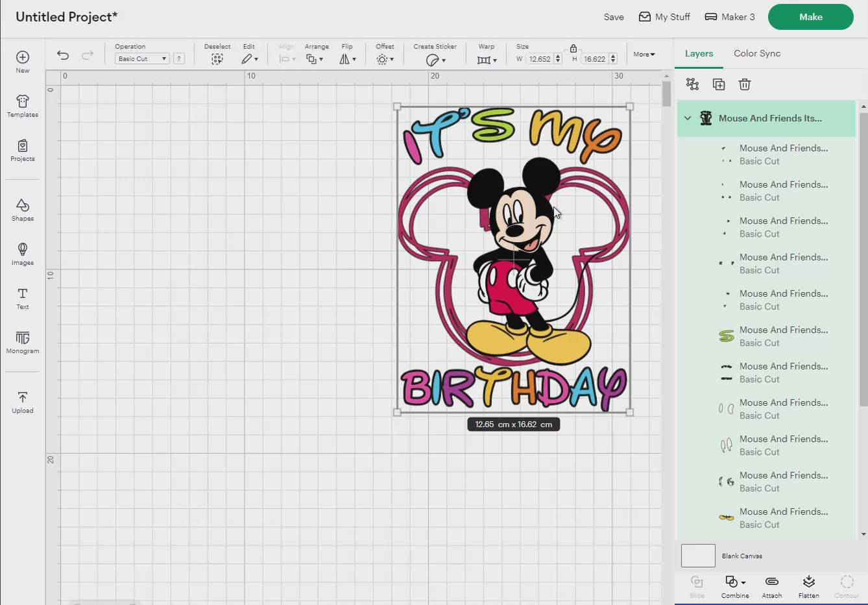Select the Mouse And Friends Its group layer

pyautogui.click(x=766, y=118)
